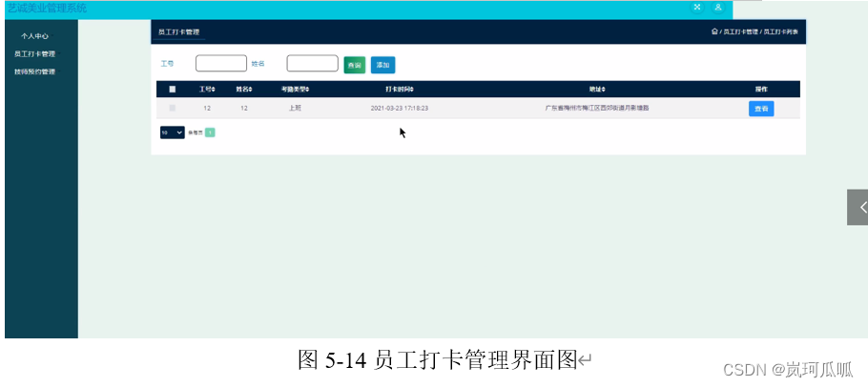This screenshot has width=868, height=387.
Task: Sort table by 打卡时间 column
Action: (399, 89)
